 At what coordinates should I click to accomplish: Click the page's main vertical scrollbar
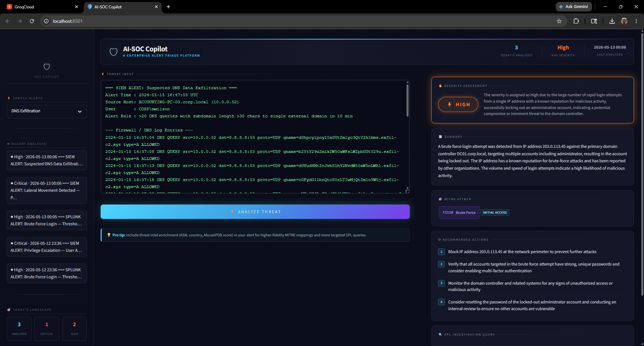pyautogui.click(x=642, y=164)
